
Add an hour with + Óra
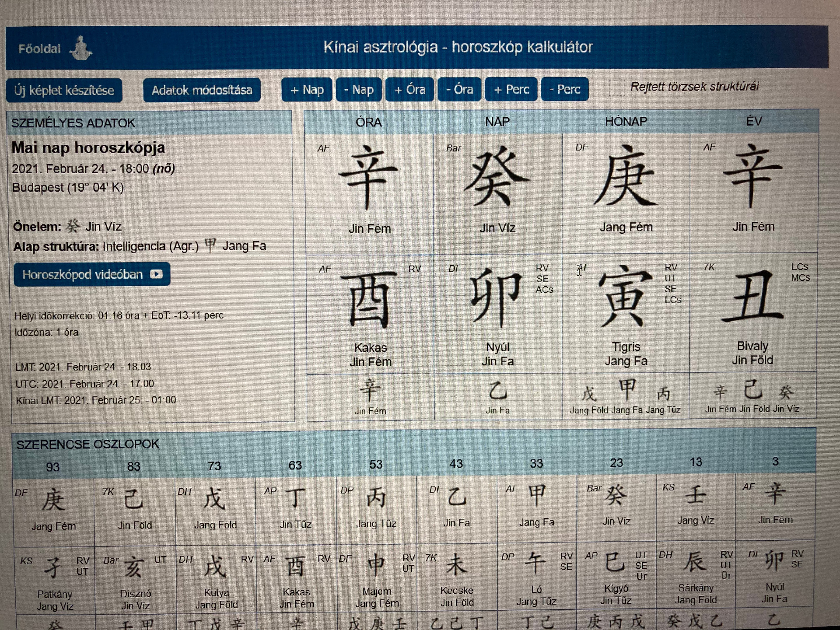coord(409,90)
